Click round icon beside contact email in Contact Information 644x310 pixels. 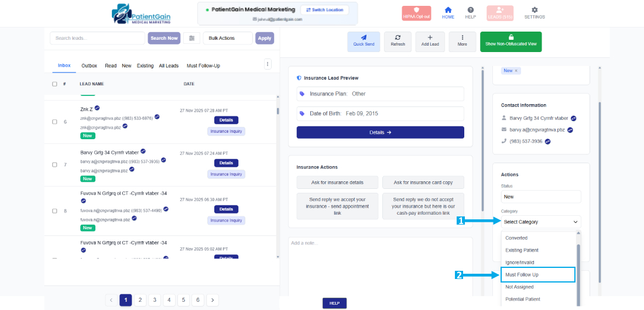570,130
